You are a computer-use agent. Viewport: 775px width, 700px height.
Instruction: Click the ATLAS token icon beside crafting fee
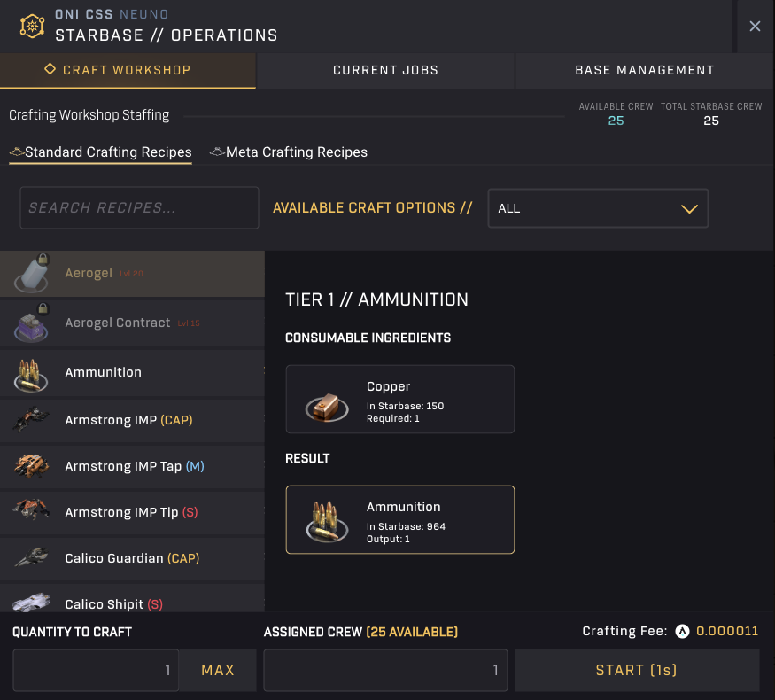point(682,632)
